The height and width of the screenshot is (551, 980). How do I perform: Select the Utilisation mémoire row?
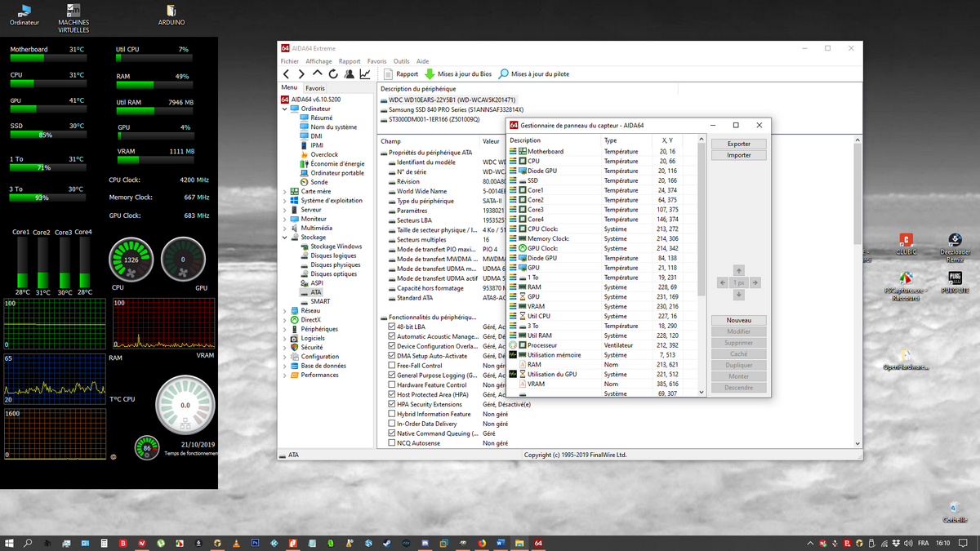601,355
